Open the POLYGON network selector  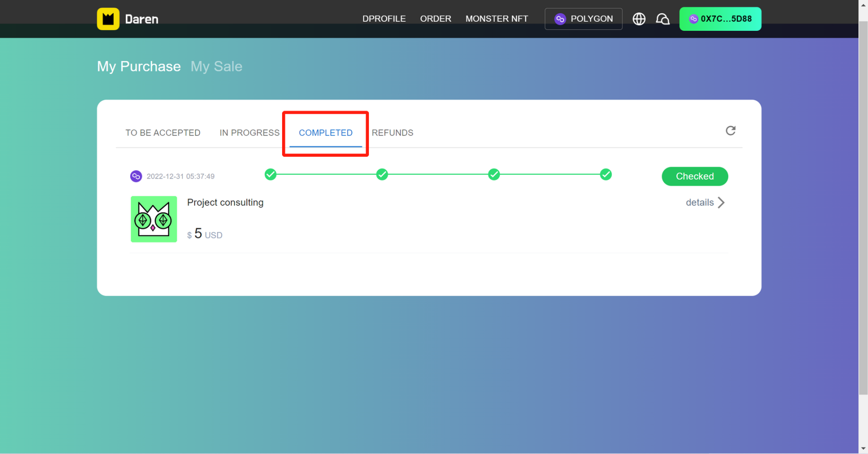point(583,19)
